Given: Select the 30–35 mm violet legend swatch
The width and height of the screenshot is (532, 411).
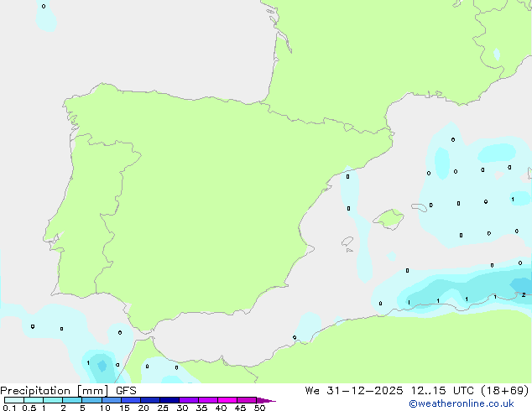Looking at the screenshot, I should pos(189,400).
